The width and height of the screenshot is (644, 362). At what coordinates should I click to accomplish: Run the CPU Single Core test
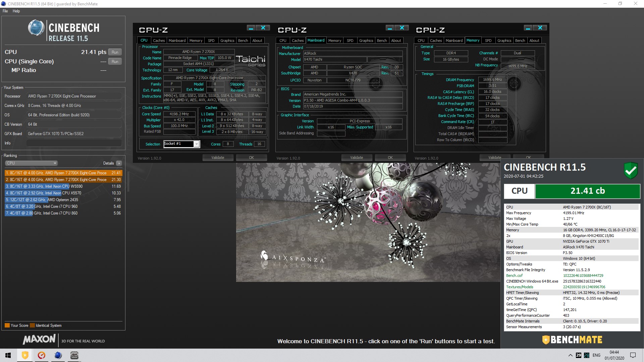(x=115, y=61)
